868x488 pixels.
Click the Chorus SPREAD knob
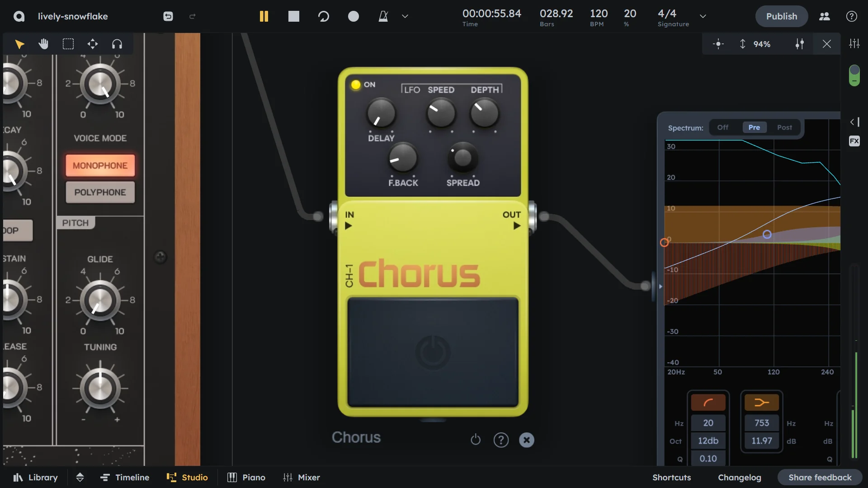coord(462,158)
